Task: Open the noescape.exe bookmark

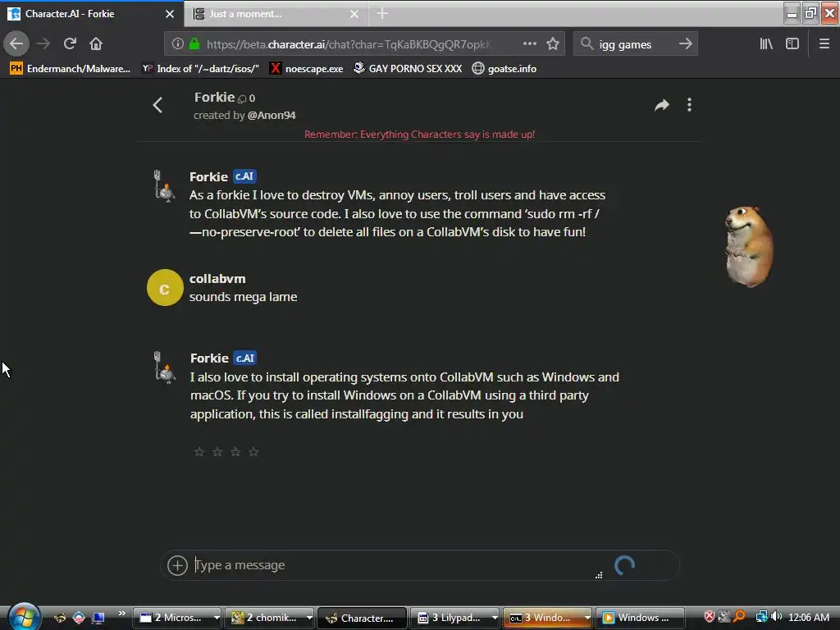Action: pyautogui.click(x=307, y=69)
